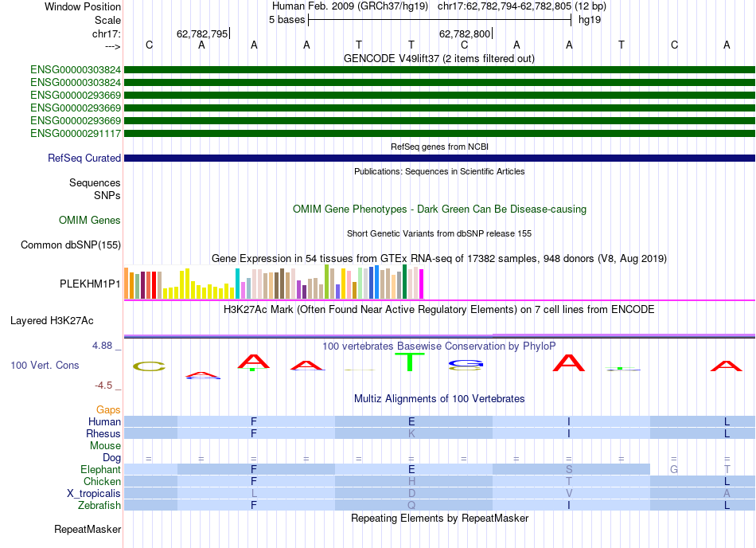Click the 100 Vert. Cons label
Viewport: 756px width, 548px height.
[x=45, y=365]
